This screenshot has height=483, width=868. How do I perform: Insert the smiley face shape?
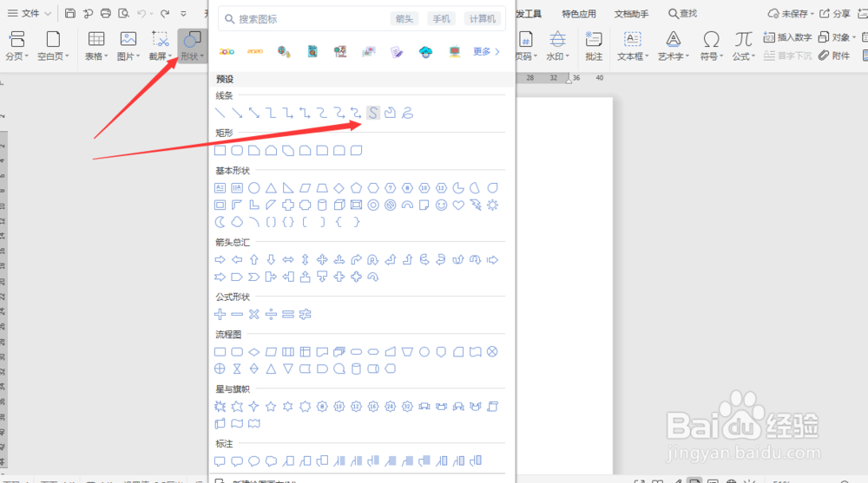click(x=441, y=206)
